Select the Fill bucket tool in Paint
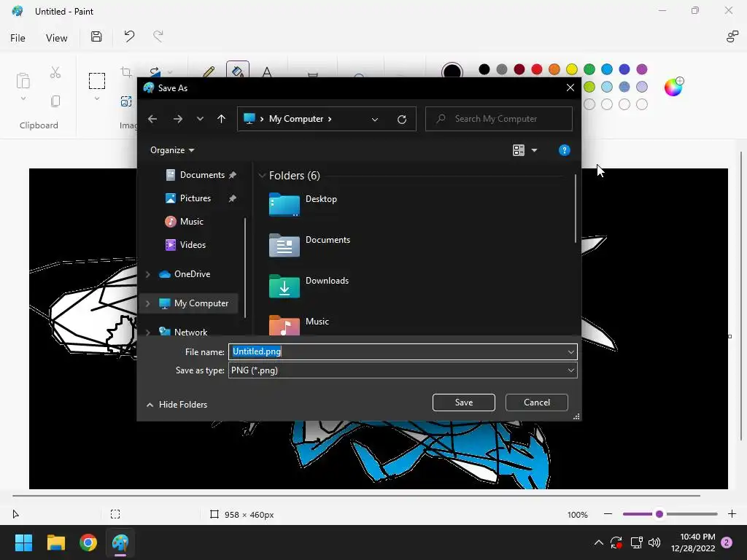This screenshot has height=560, width=747. pos(237,70)
